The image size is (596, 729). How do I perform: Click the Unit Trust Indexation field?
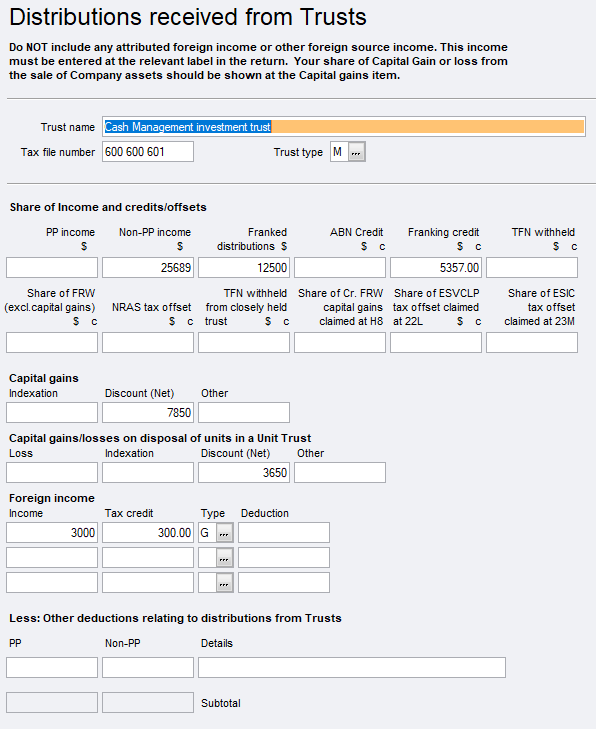pyautogui.click(x=148, y=472)
